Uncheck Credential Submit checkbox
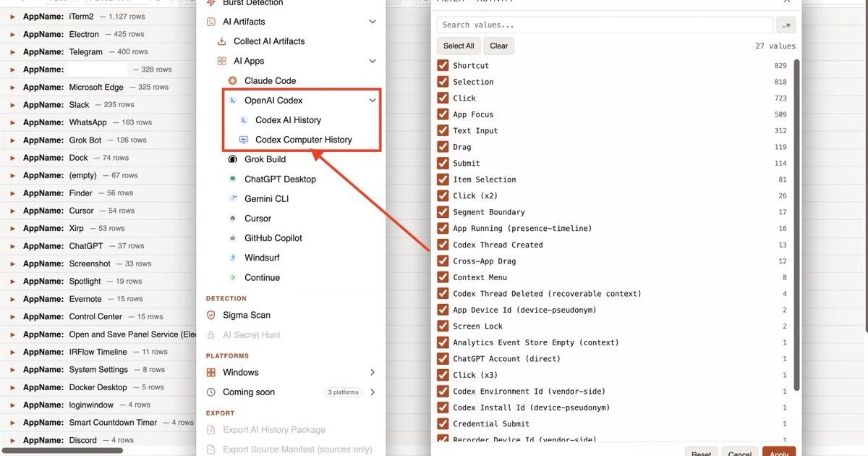 pyautogui.click(x=443, y=423)
